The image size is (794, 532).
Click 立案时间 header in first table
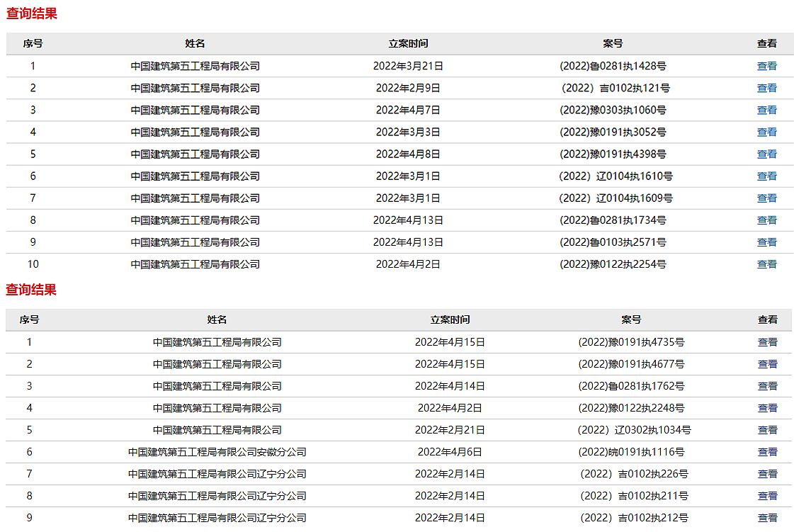408,44
